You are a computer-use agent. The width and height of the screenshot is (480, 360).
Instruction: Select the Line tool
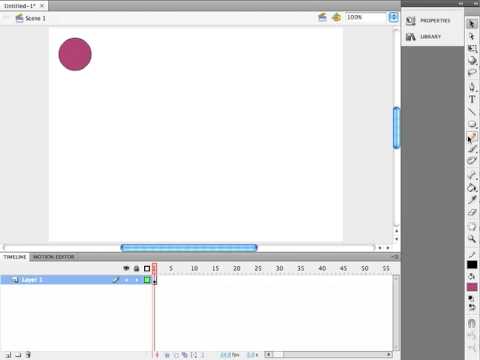(x=472, y=112)
